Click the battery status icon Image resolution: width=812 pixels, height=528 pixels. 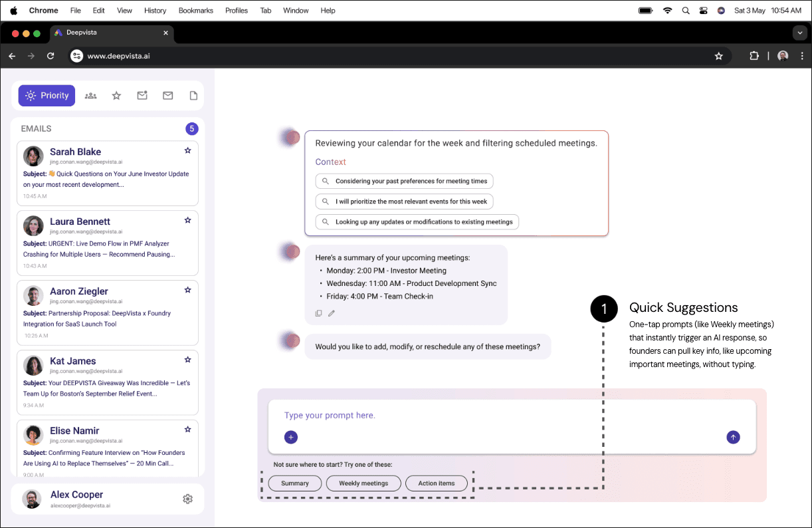[x=645, y=11]
